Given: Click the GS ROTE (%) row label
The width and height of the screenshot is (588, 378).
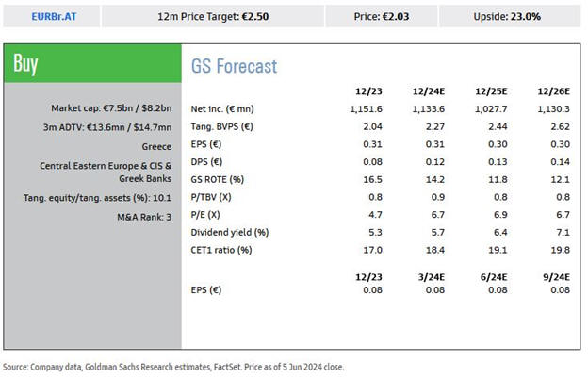Looking at the screenshot, I should [x=218, y=177].
